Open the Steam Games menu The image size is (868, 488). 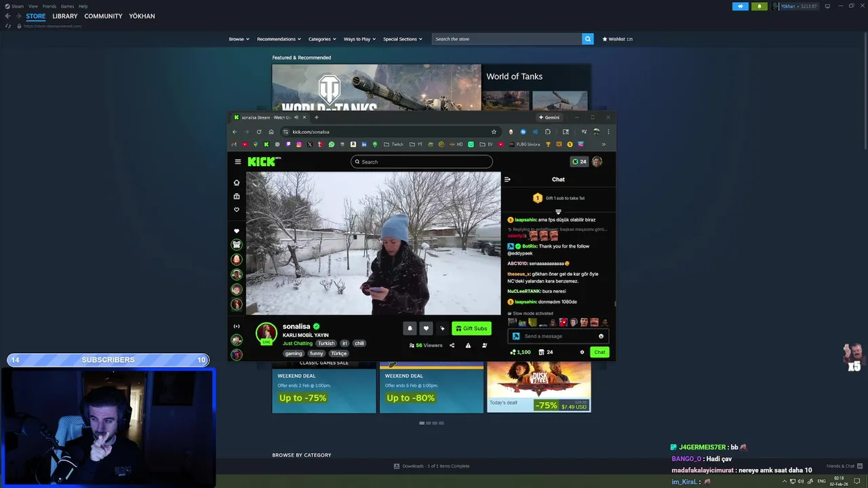point(68,6)
